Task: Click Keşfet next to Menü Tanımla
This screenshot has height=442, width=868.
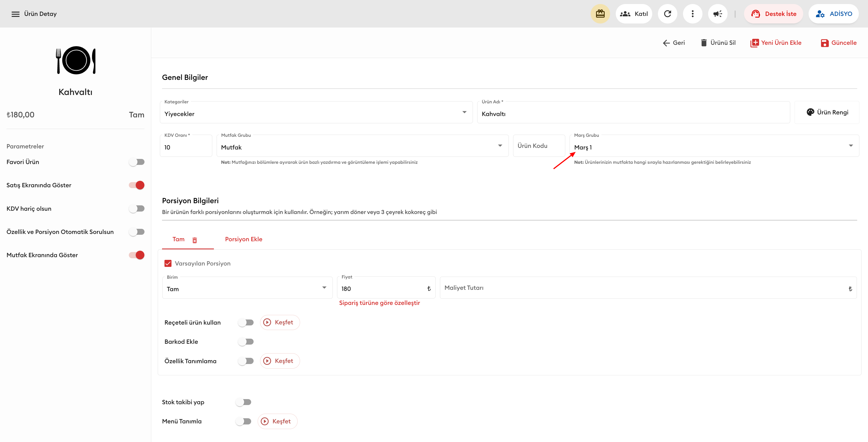Action: point(277,421)
